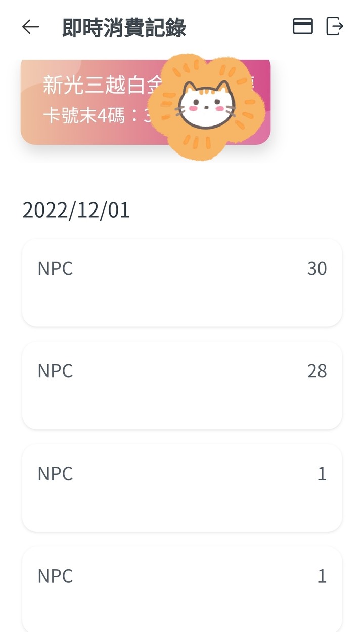The image size is (364, 632).
Task: Click the amount 30 in first record
Action: click(317, 269)
